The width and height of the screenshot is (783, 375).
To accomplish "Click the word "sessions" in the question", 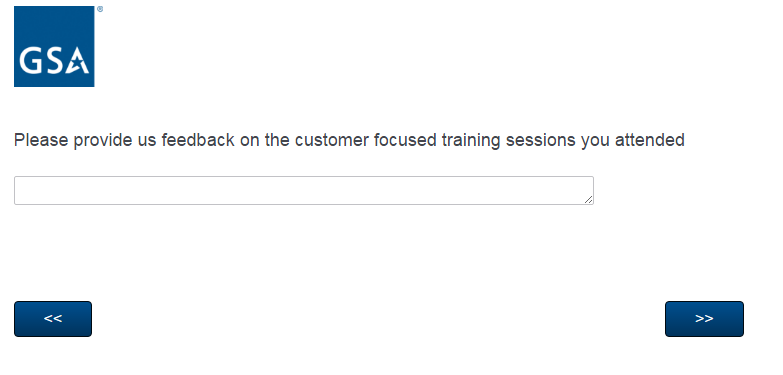I will point(541,140).
